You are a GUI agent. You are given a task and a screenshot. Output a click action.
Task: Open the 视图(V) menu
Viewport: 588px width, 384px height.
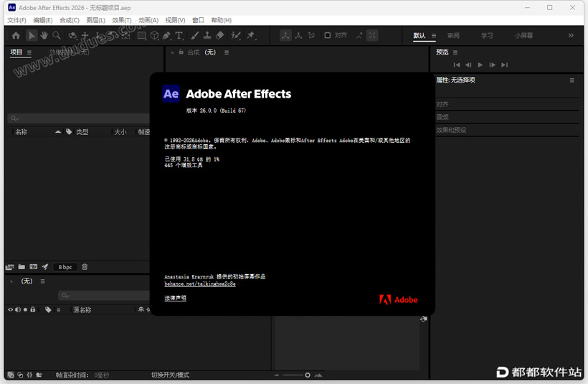(175, 20)
